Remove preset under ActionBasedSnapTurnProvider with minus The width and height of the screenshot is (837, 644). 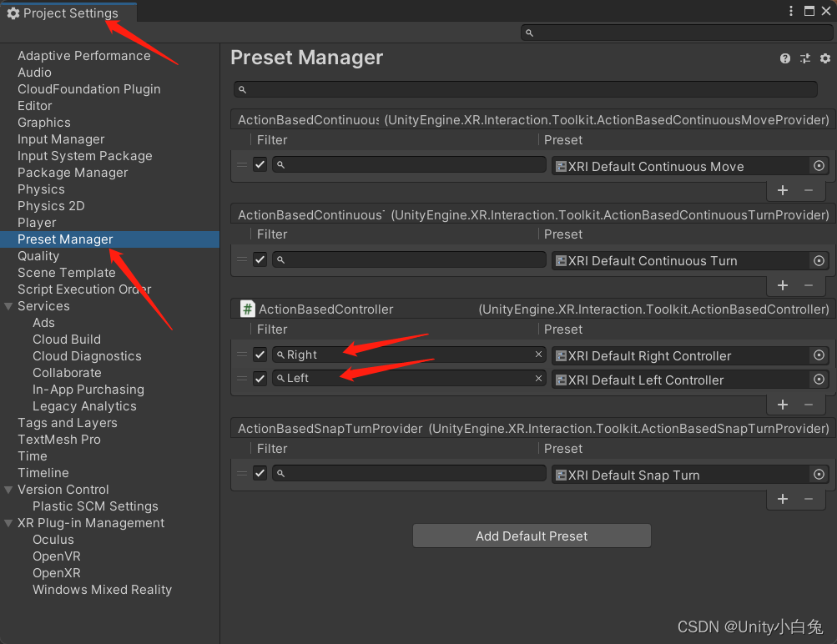click(809, 499)
